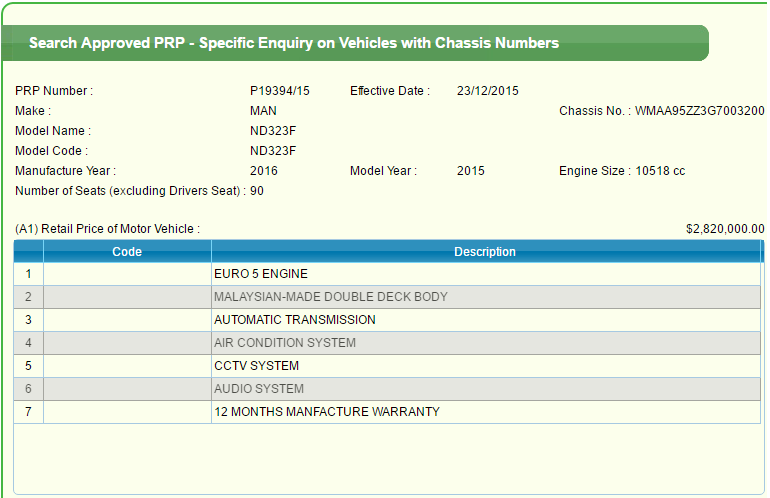
Task: Click the Manufacture Year value 2016
Action: pos(264,171)
